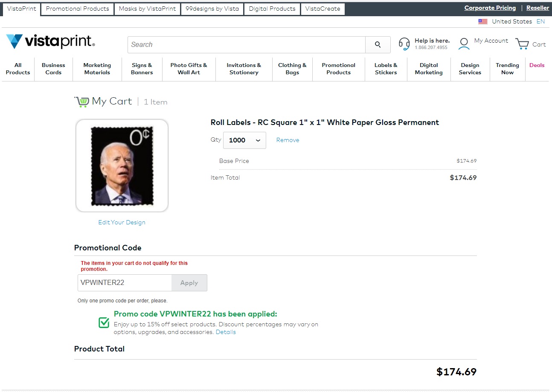Image resolution: width=552 pixels, height=392 pixels.
Task: Click the magnifier search button
Action: point(378,45)
